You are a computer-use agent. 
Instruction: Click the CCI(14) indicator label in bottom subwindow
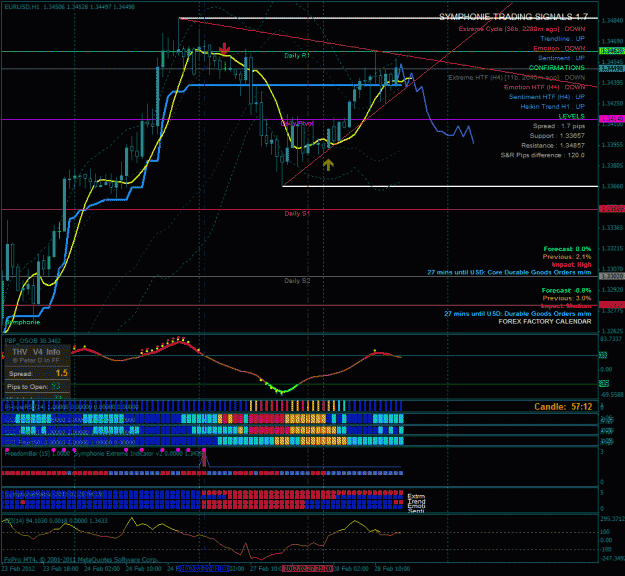pos(56,521)
